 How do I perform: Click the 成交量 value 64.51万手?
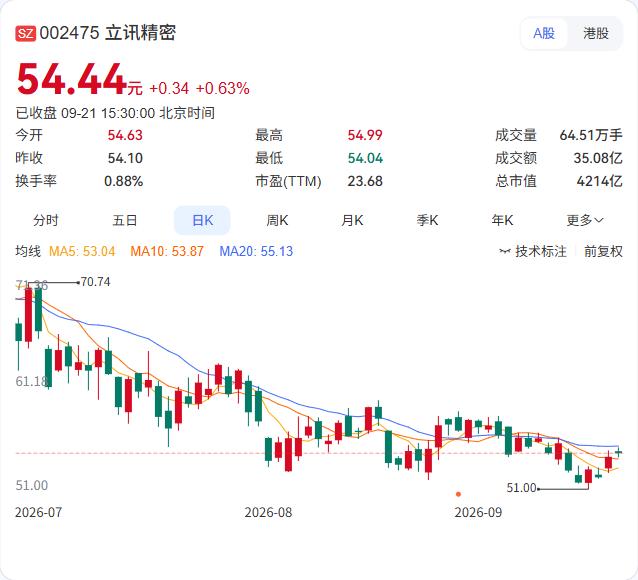[591, 135]
